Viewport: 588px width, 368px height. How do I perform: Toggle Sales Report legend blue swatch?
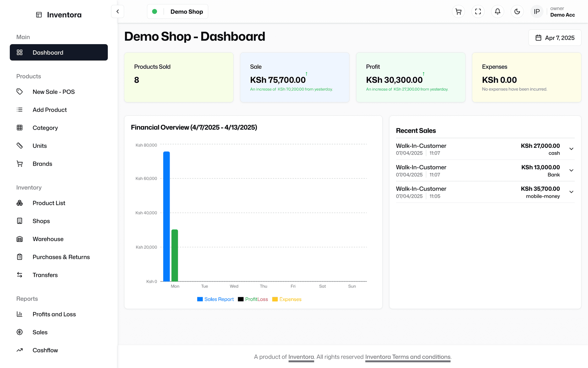200,299
